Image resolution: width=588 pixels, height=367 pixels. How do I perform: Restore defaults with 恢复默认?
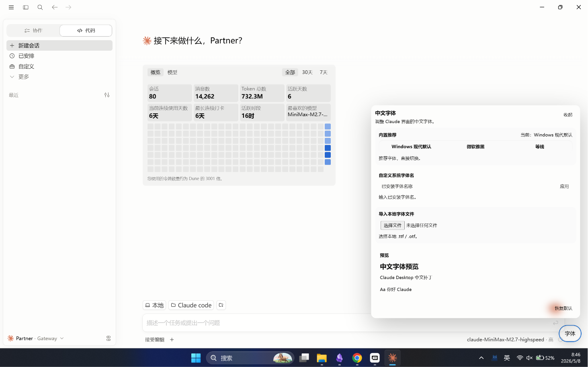click(563, 308)
